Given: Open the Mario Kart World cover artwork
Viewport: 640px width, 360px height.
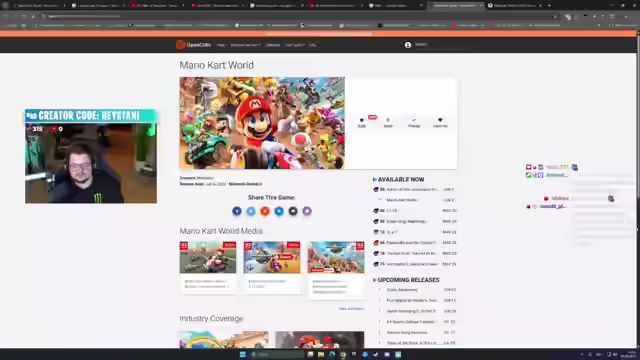Looking at the screenshot, I should [x=262, y=123].
